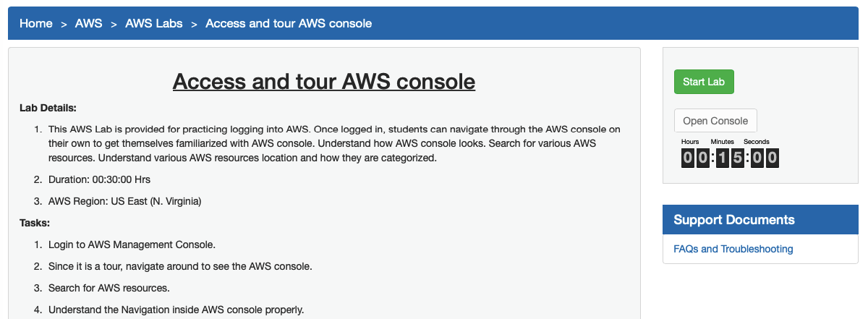The image size is (868, 319).
Task: Click the Tasks heading
Action: [x=34, y=223]
